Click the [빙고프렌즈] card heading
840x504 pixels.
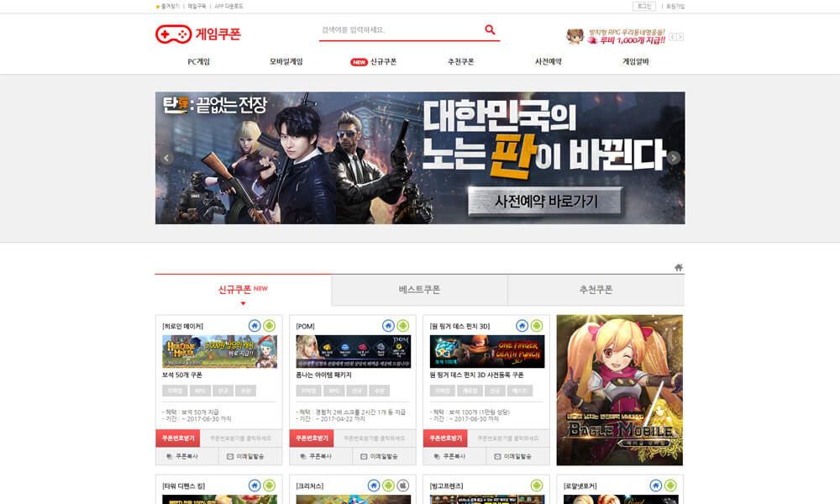pyautogui.click(x=446, y=486)
